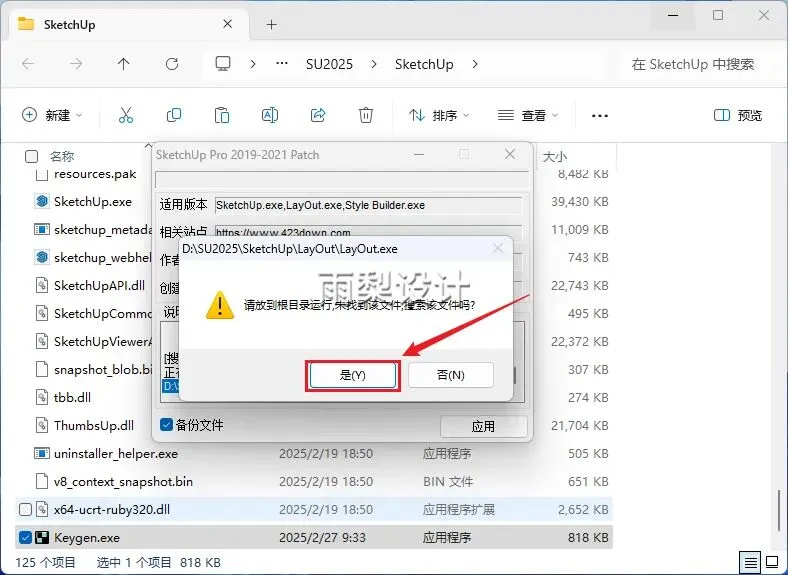
Task: Click the 应用 button in the Patch window
Action: point(483,427)
